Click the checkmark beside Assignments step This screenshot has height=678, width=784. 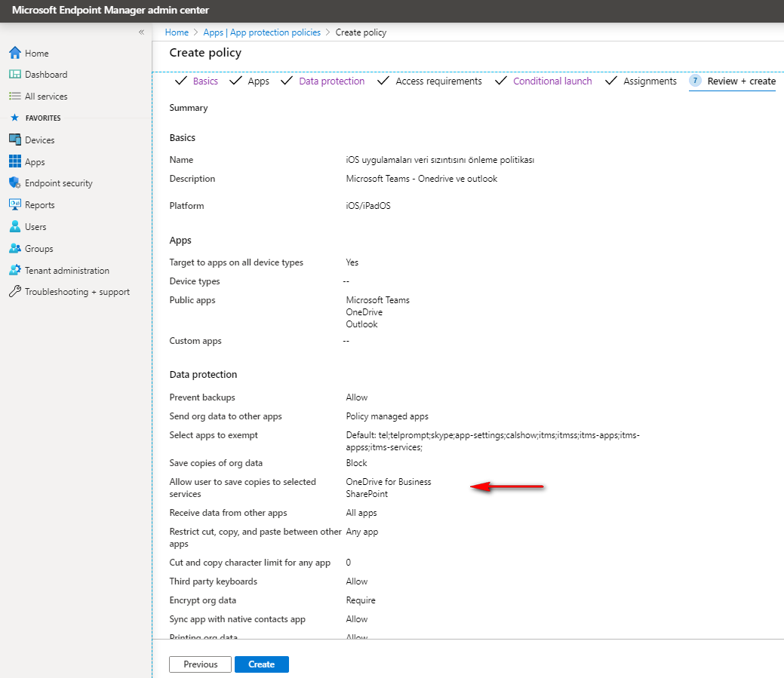(610, 81)
